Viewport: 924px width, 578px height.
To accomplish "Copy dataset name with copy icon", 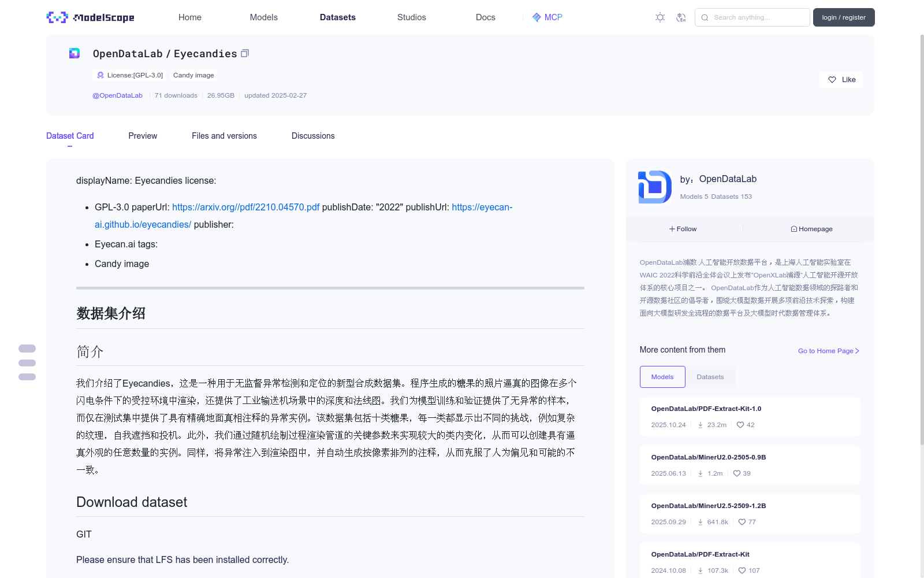I will tap(245, 53).
